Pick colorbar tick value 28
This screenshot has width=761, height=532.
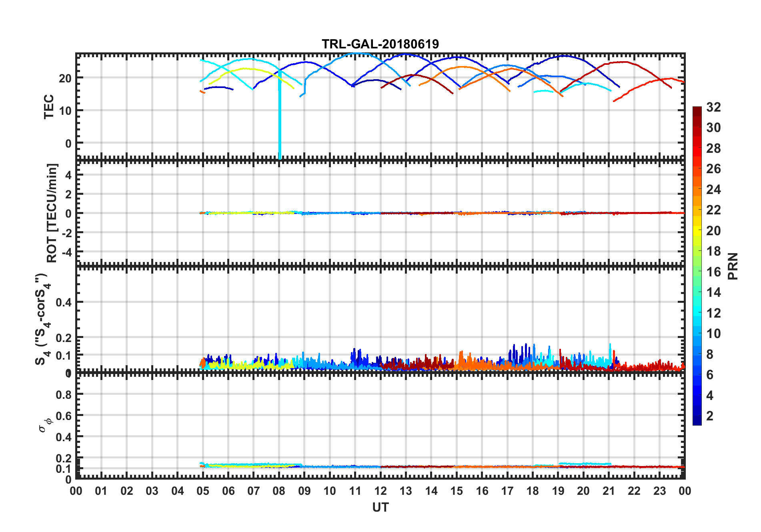point(713,148)
